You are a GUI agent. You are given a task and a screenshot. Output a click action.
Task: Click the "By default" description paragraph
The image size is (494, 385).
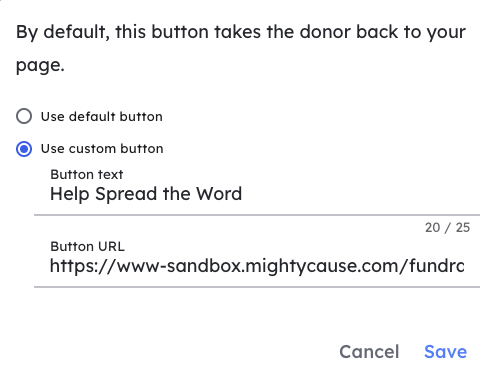pos(241,48)
